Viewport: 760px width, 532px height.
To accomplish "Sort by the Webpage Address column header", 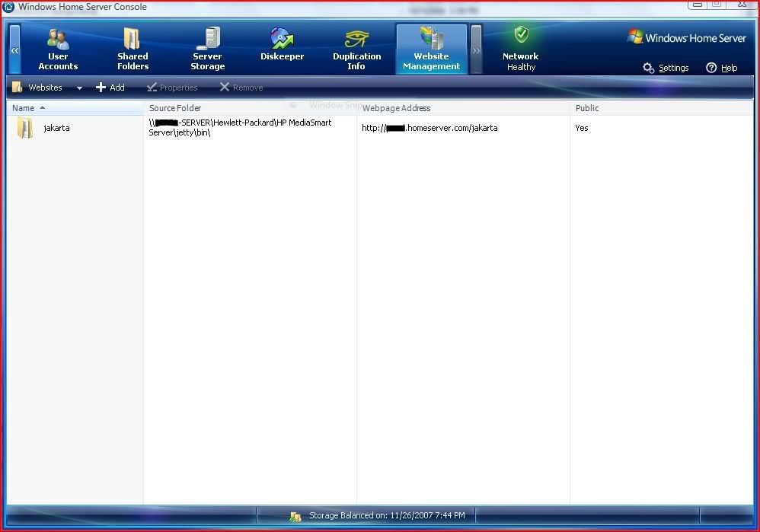I will click(x=463, y=108).
